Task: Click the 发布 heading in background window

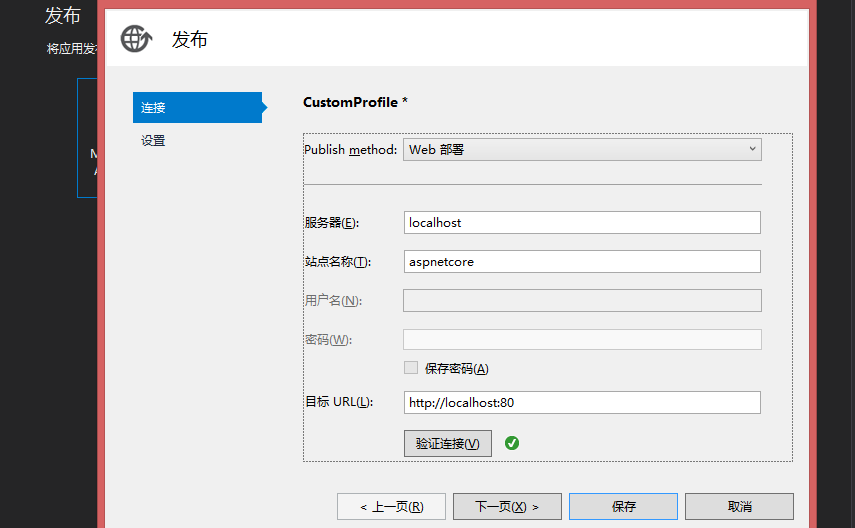Action: (63, 15)
